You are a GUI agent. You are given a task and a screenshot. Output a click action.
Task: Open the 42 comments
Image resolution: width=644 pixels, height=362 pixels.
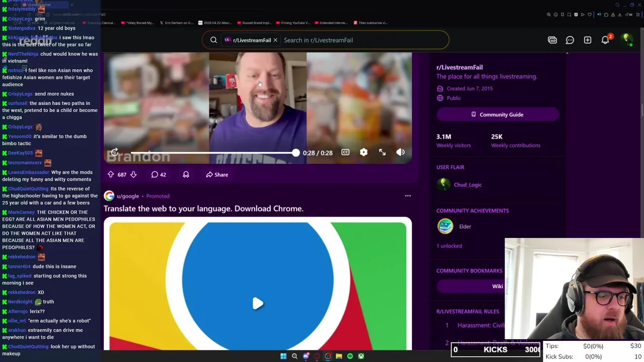(158, 174)
